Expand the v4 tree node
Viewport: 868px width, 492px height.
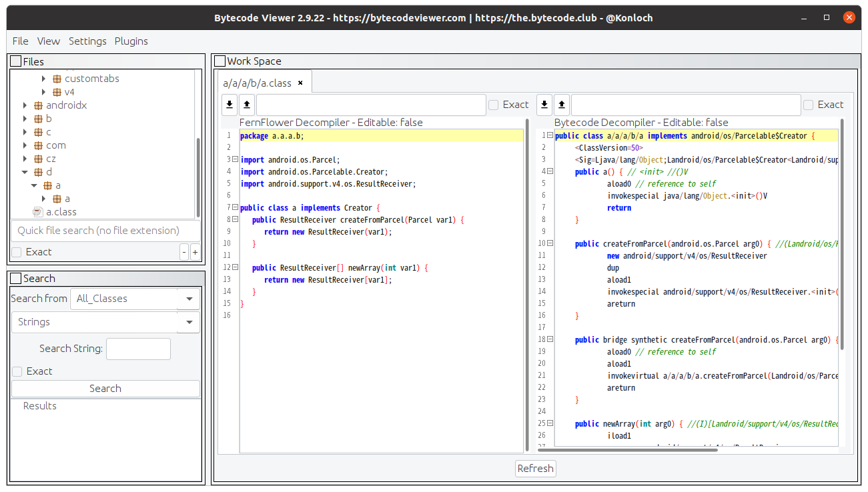44,92
